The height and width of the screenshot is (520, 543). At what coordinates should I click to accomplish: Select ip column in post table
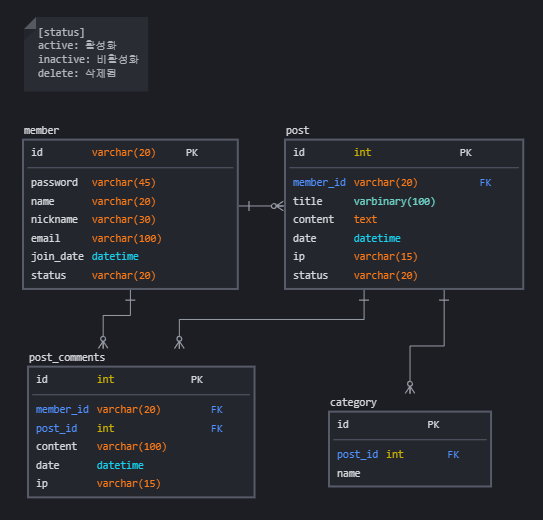pyautogui.click(x=299, y=257)
